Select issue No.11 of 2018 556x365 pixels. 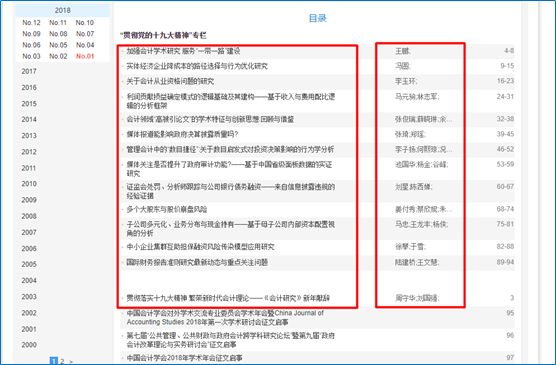click(58, 23)
